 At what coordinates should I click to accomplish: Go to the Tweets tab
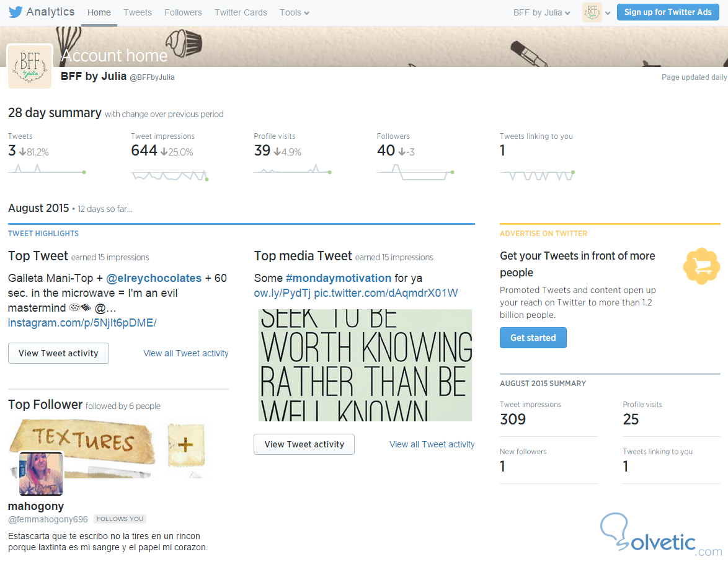138,12
